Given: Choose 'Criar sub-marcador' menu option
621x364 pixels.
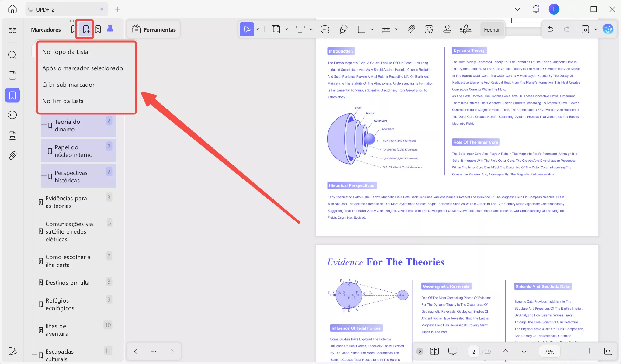Looking at the screenshot, I should pyautogui.click(x=68, y=85).
